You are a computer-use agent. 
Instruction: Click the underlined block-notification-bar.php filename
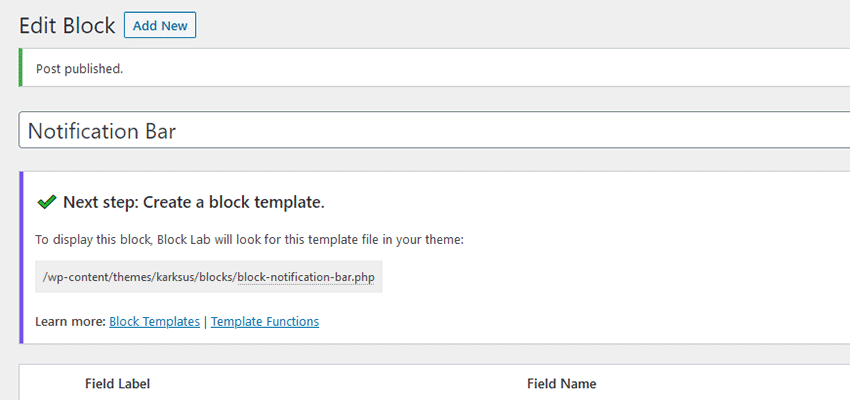306,277
